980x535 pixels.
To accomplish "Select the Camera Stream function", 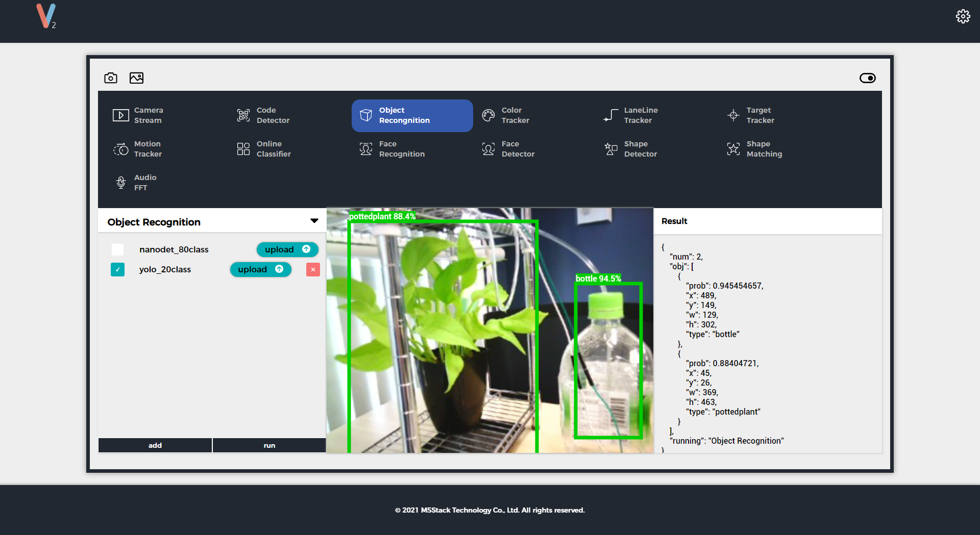I will pos(138,115).
